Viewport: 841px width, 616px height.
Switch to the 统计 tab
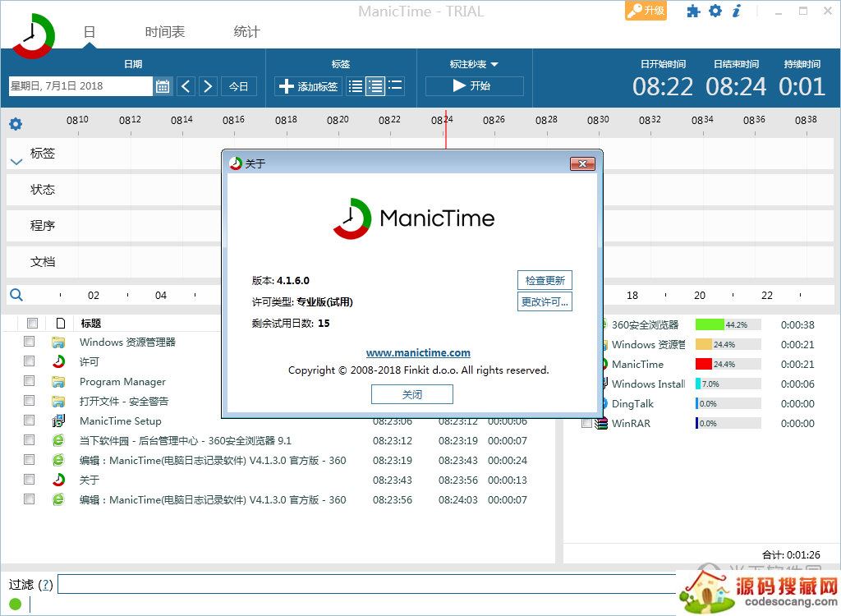(246, 32)
